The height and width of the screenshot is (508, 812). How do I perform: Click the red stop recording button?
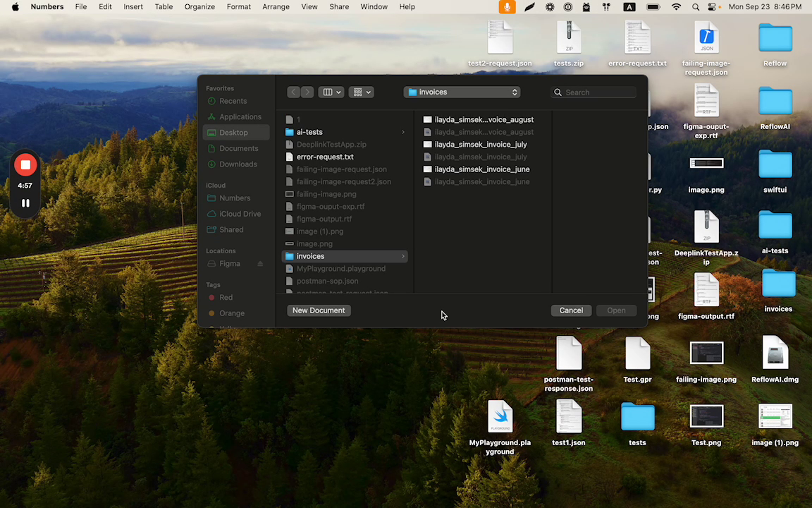pyautogui.click(x=25, y=165)
